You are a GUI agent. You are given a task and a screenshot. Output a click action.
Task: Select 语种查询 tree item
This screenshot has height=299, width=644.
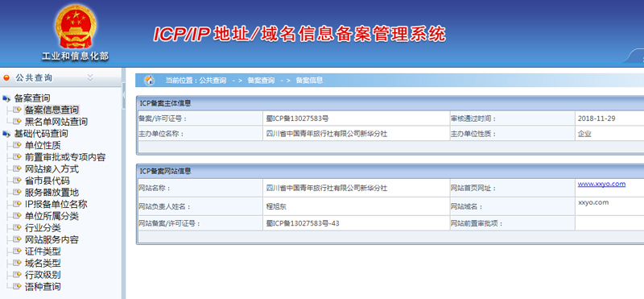(43, 286)
